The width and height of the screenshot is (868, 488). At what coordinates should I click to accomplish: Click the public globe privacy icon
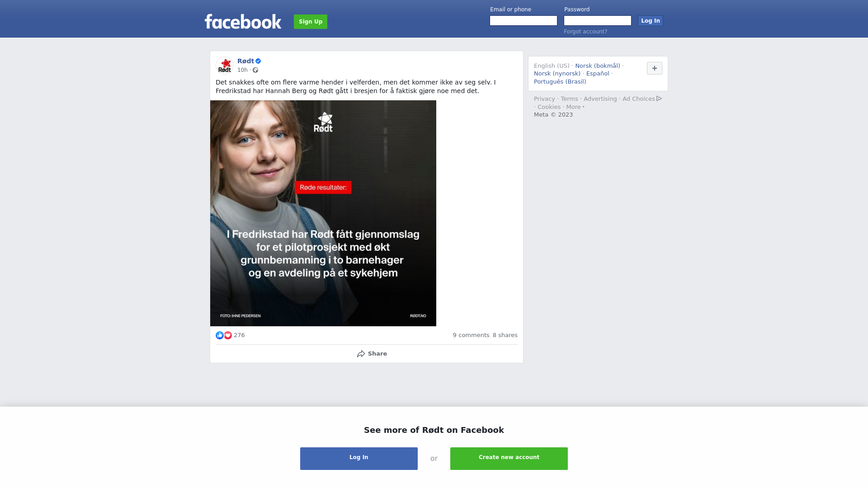point(255,70)
